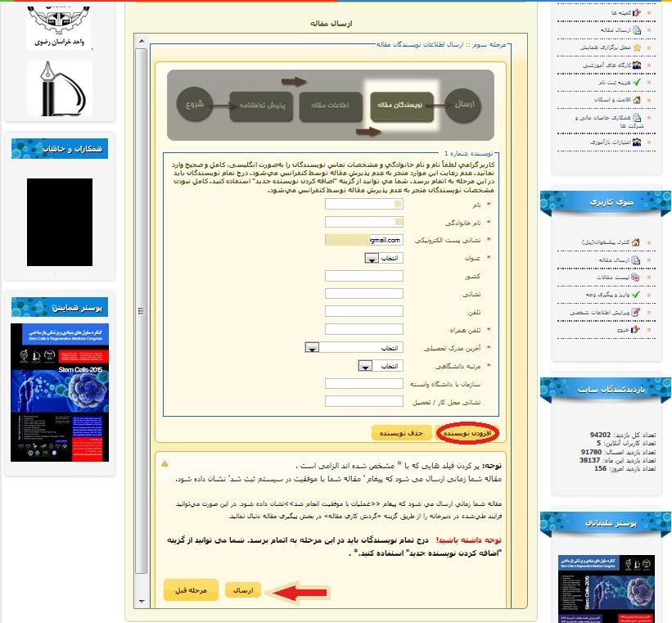
Task: Click the تعداد بازدید امسال value 91780
Action: pyautogui.click(x=592, y=452)
